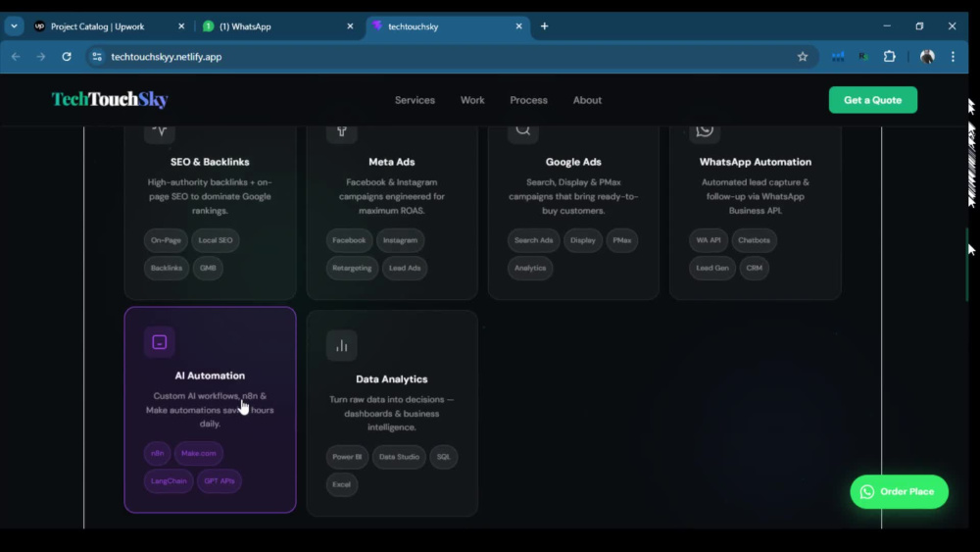Image resolution: width=980 pixels, height=552 pixels.
Task: Open Chrome's three-dot menu
Action: pos(954,57)
